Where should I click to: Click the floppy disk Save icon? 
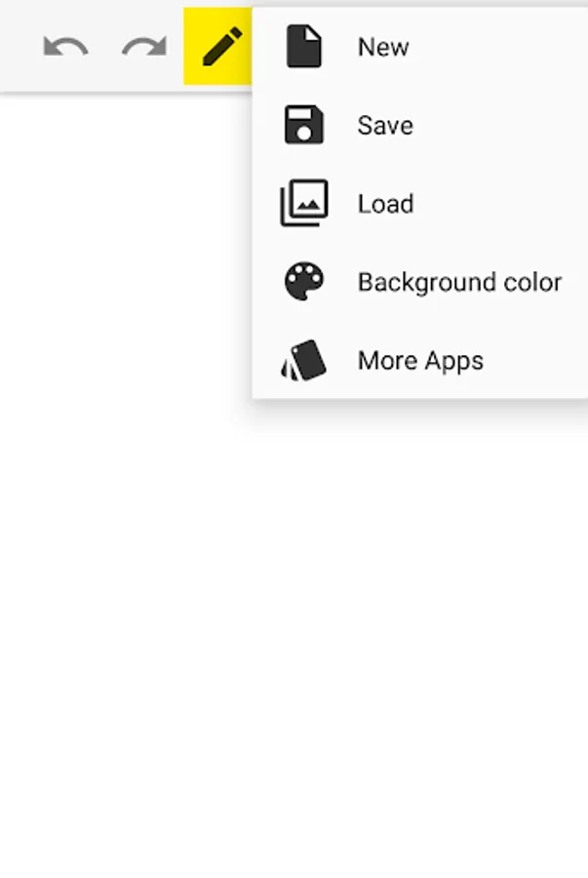pyautogui.click(x=304, y=124)
